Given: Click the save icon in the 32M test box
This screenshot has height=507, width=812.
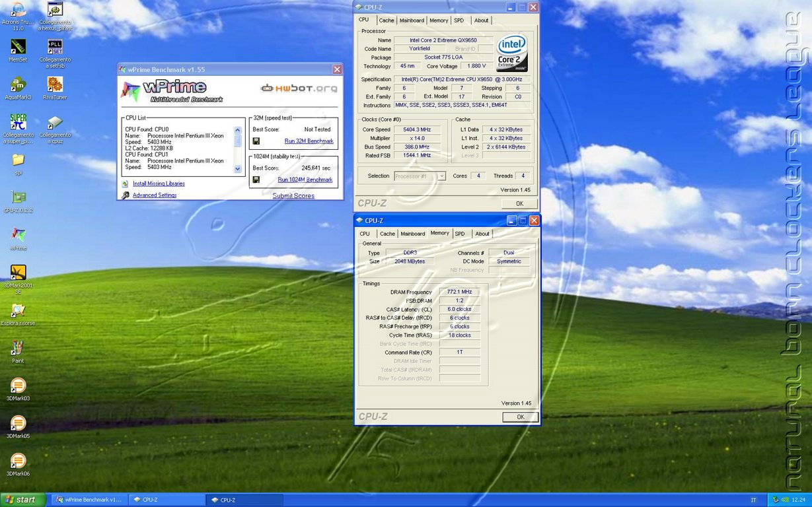Looking at the screenshot, I should 256,141.
